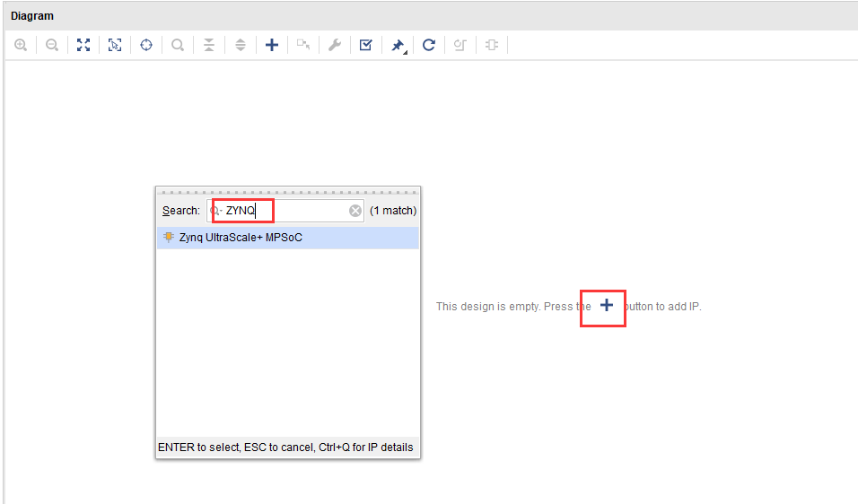Click the Expand All icon
The width and height of the screenshot is (858, 504).
coord(241,45)
